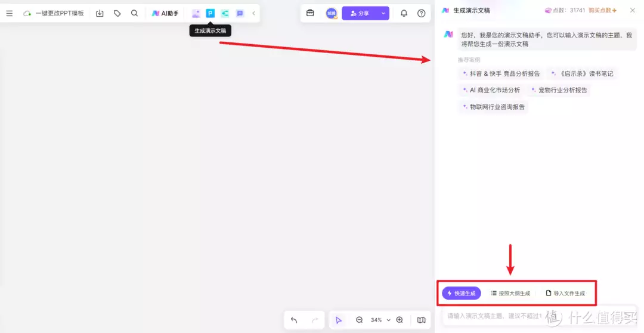Click the undo arrow icon
Viewport: 644px width, 333px height.
pos(294,320)
